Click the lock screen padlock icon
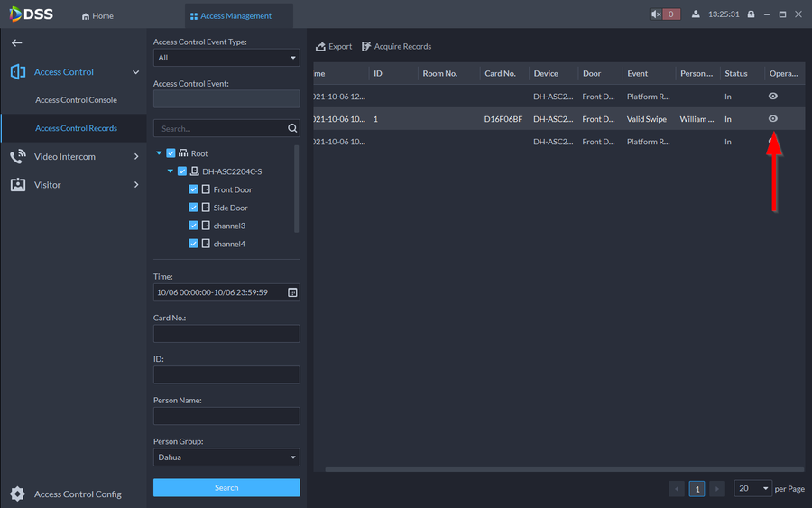 [x=751, y=14]
